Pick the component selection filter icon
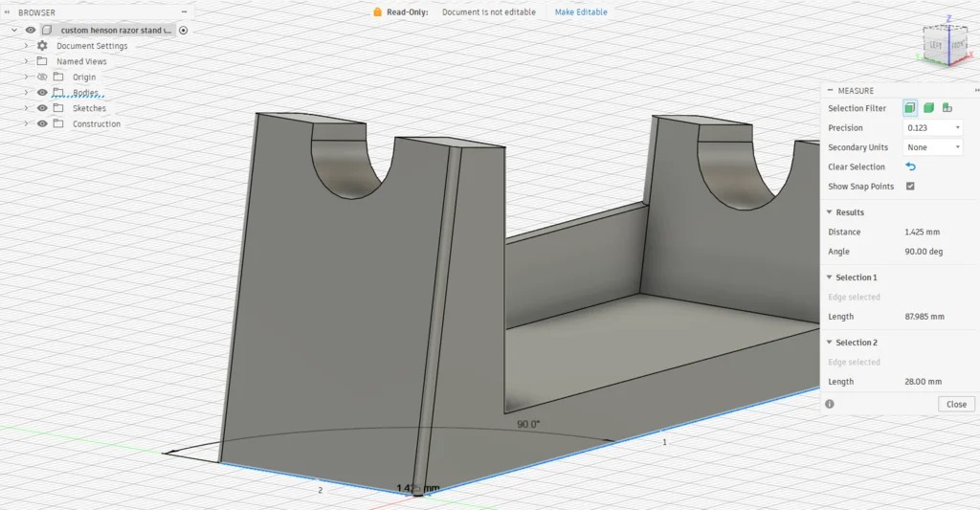980x510 pixels. (x=947, y=108)
